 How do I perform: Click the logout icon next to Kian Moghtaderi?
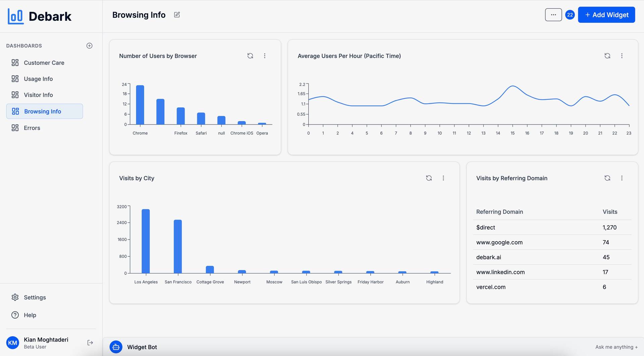90,343
